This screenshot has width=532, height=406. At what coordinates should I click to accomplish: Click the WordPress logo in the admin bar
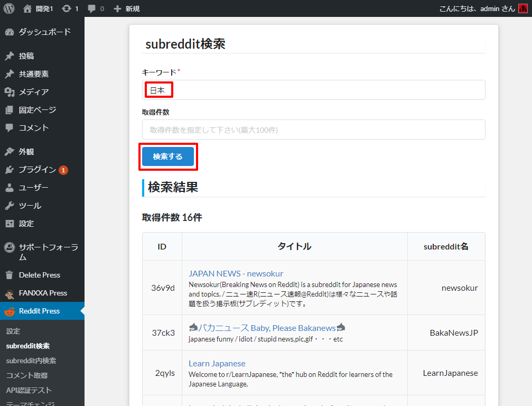[8, 8]
